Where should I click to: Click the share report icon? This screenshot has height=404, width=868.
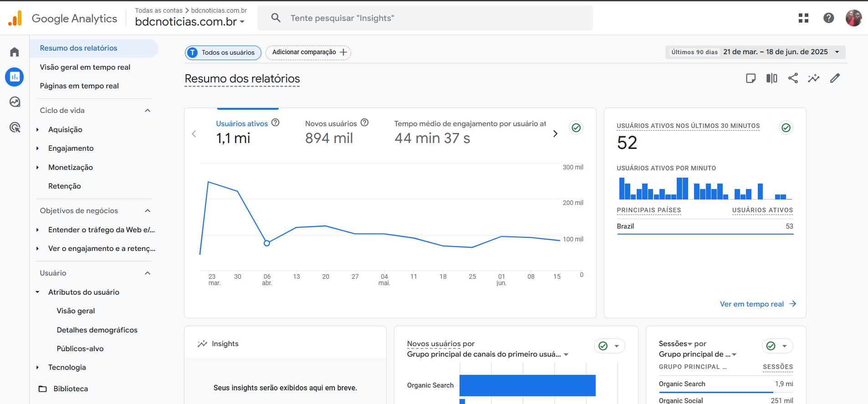tap(793, 78)
